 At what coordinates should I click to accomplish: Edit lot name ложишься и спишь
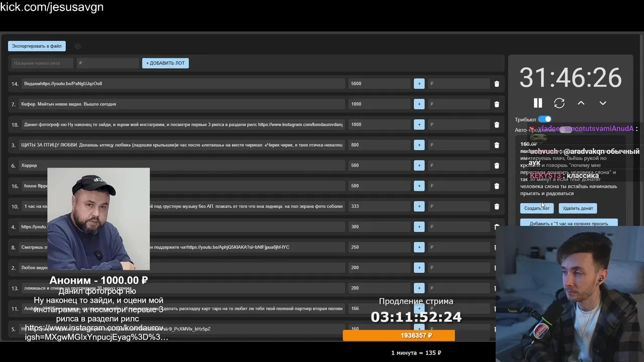pyautogui.click(x=183, y=288)
